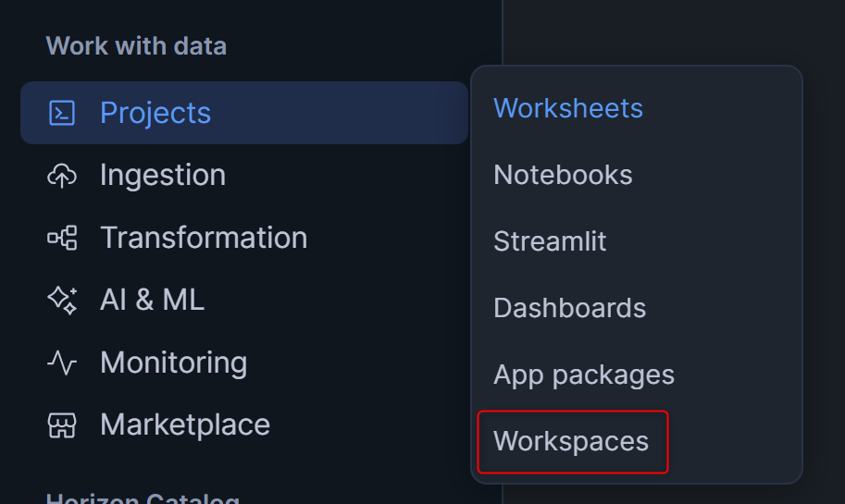This screenshot has width=845, height=504.
Task: Click the Transformation flow diagram icon
Action: tap(62, 238)
